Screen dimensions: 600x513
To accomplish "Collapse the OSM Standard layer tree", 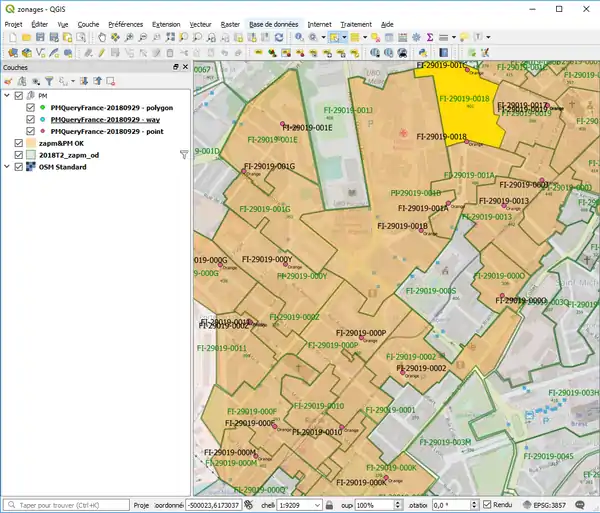I will click(7, 167).
